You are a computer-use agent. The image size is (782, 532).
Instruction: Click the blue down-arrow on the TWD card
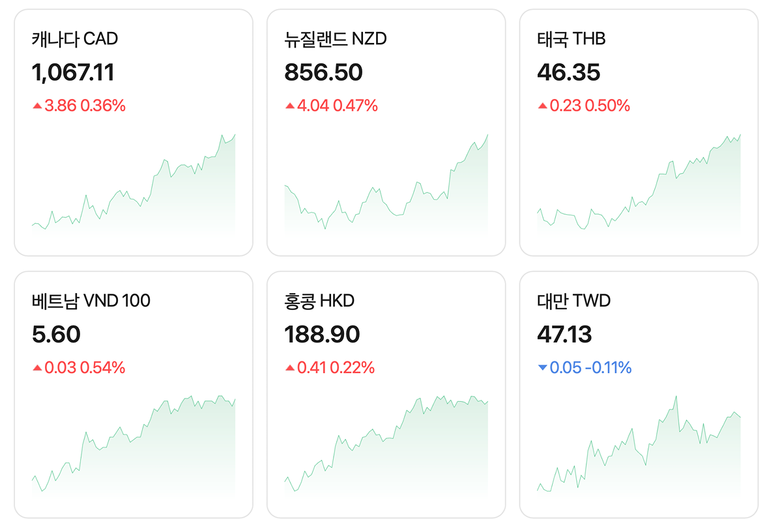(542, 368)
